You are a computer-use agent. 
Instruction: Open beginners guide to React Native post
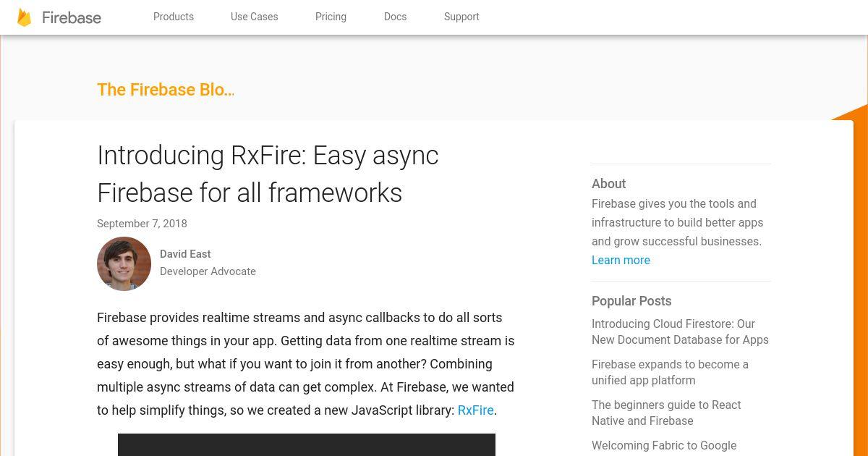point(666,413)
